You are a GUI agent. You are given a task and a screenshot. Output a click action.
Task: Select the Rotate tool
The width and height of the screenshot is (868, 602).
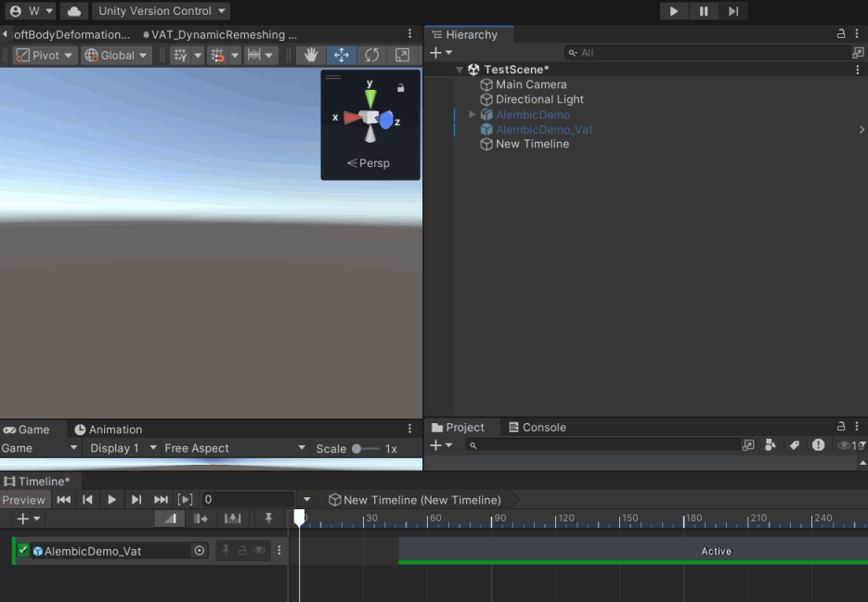(x=371, y=56)
